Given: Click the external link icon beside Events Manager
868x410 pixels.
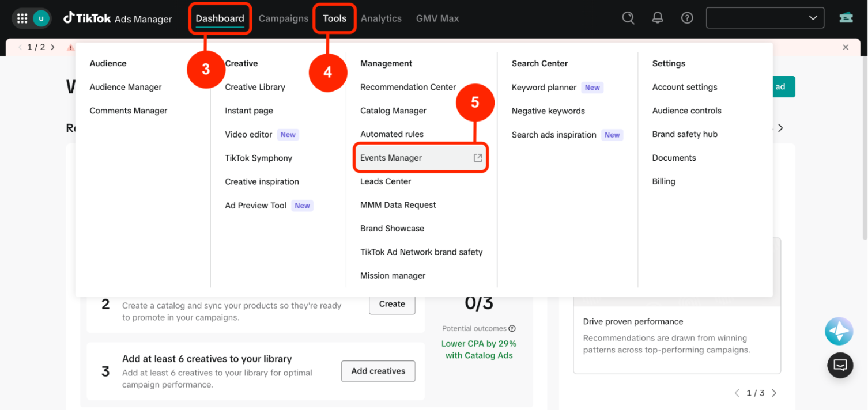Looking at the screenshot, I should click(x=478, y=158).
